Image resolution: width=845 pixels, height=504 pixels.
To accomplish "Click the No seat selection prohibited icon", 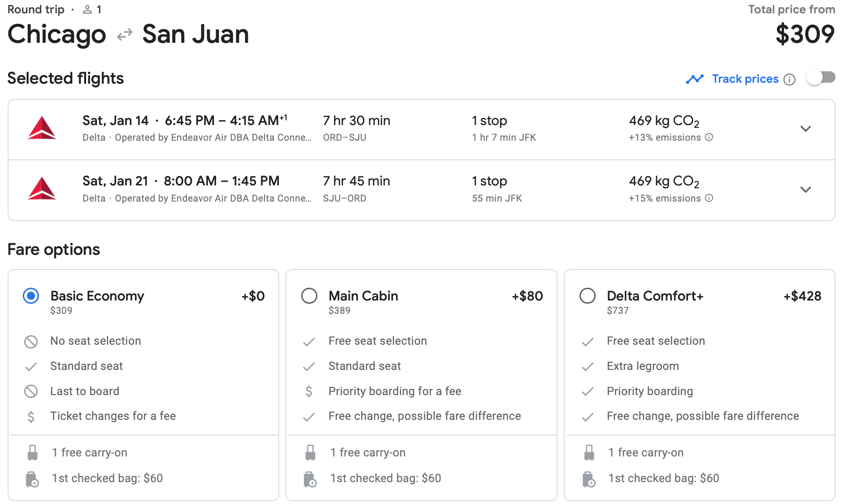I will coord(31,341).
